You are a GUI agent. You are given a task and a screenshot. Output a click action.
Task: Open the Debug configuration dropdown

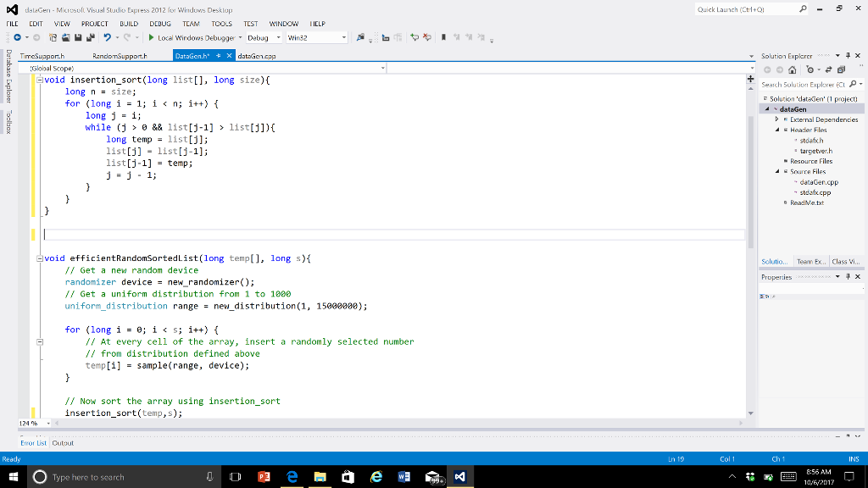(x=280, y=38)
